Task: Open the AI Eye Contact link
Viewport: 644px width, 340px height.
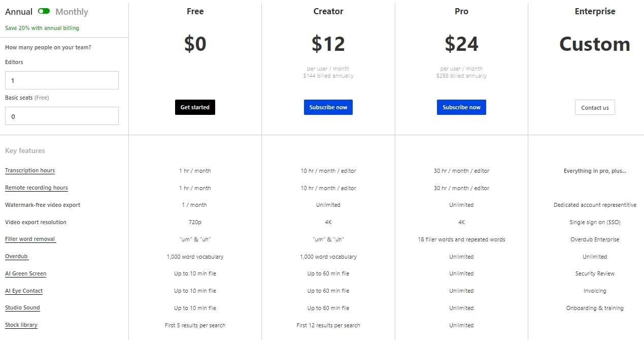Action: [x=24, y=291]
